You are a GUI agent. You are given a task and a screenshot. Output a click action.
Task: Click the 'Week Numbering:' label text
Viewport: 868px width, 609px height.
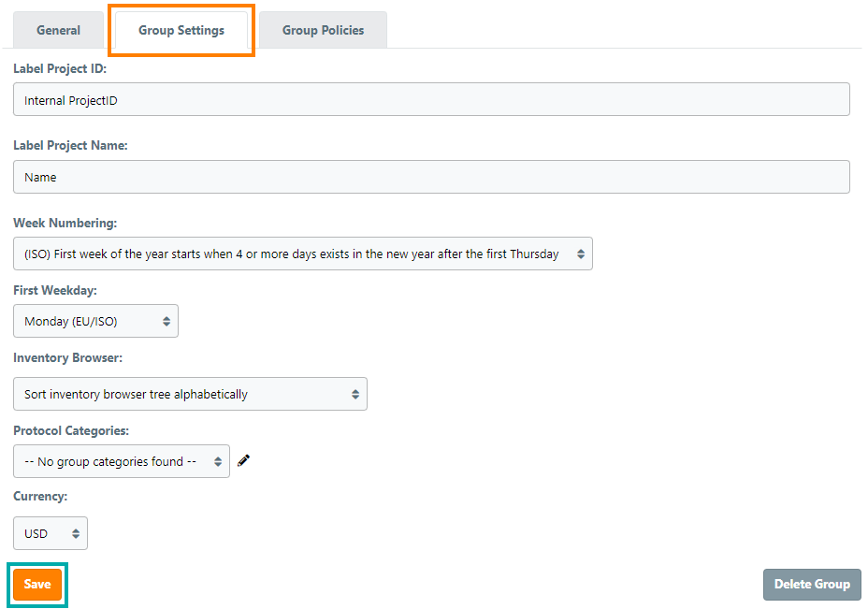pyautogui.click(x=65, y=223)
